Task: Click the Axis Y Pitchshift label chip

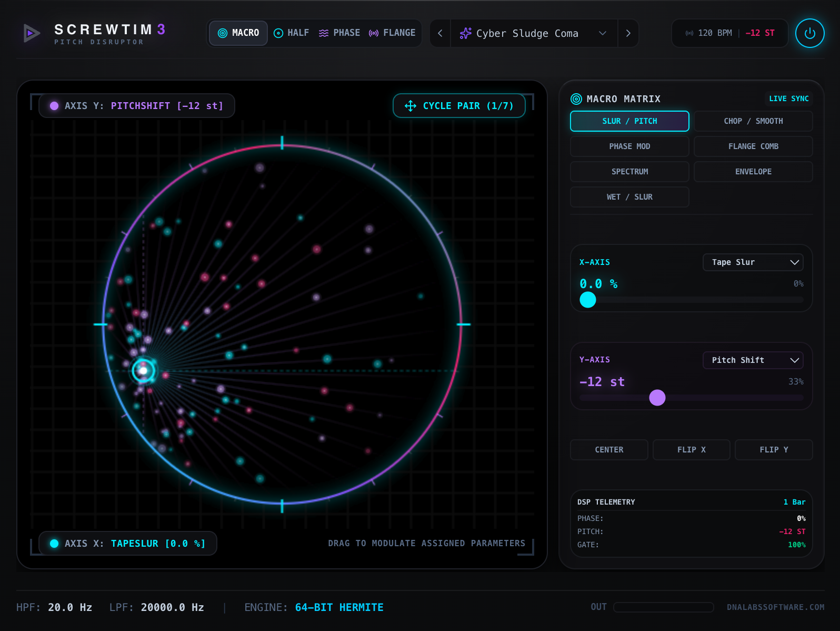Action: [x=137, y=106]
